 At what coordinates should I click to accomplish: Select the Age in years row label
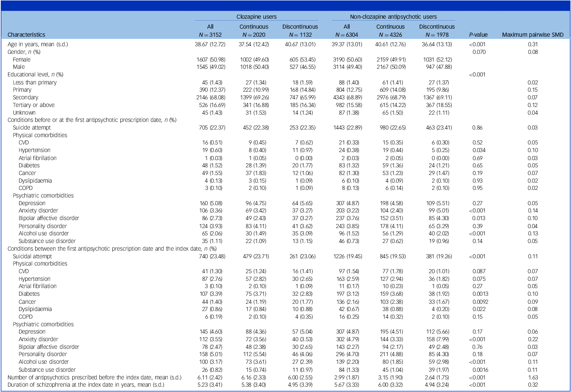tap(38, 44)
